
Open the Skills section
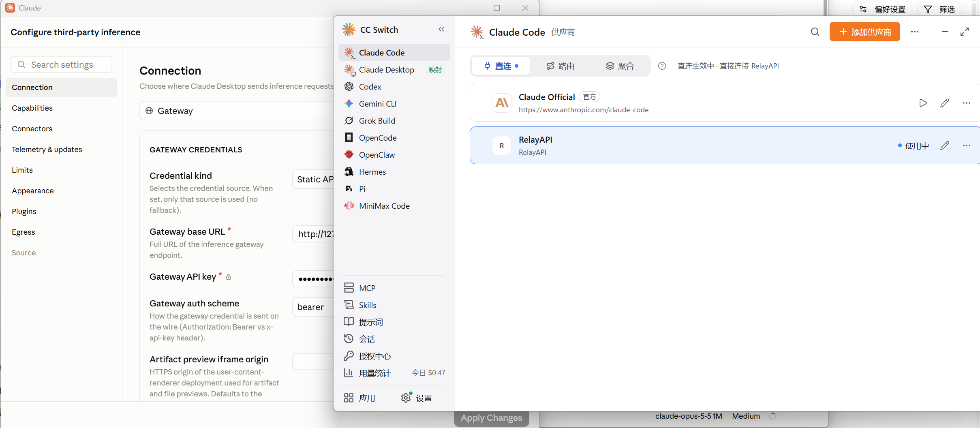[394, 305]
